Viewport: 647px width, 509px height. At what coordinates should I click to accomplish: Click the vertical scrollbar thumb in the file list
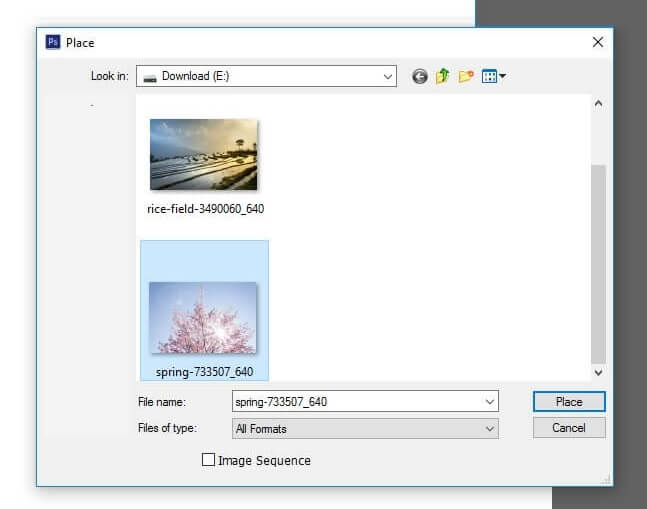[x=598, y=264]
